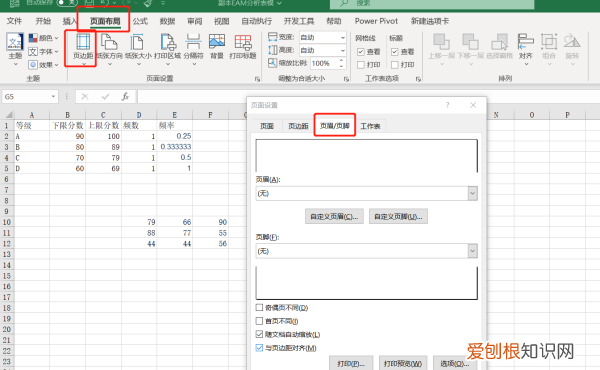The height and width of the screenshot is (370, 600).
Task: Enable different odd and even pages (奇偶页不同)
Action: pyautogui.click(x=259, y=307)
